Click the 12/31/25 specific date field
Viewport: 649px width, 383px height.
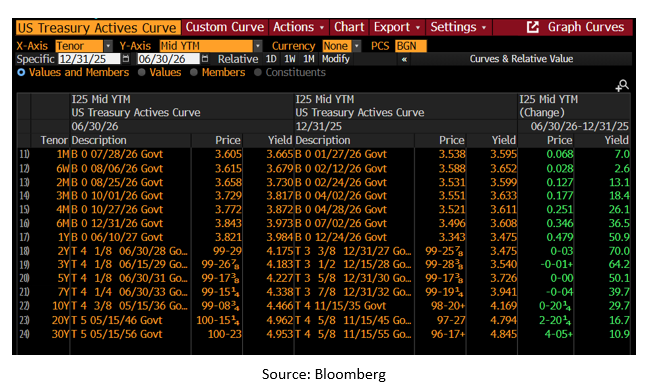coord(89,59)
